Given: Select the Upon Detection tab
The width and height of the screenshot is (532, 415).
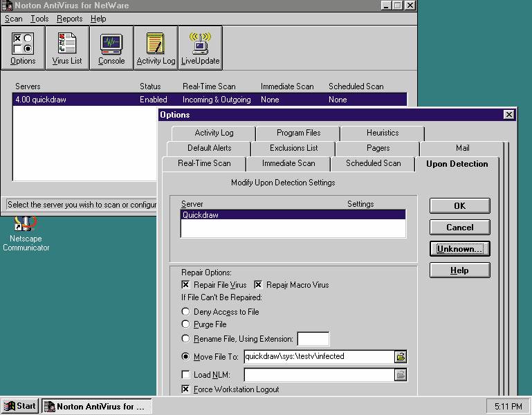Looking at the screenshot, I should point(457,164).
